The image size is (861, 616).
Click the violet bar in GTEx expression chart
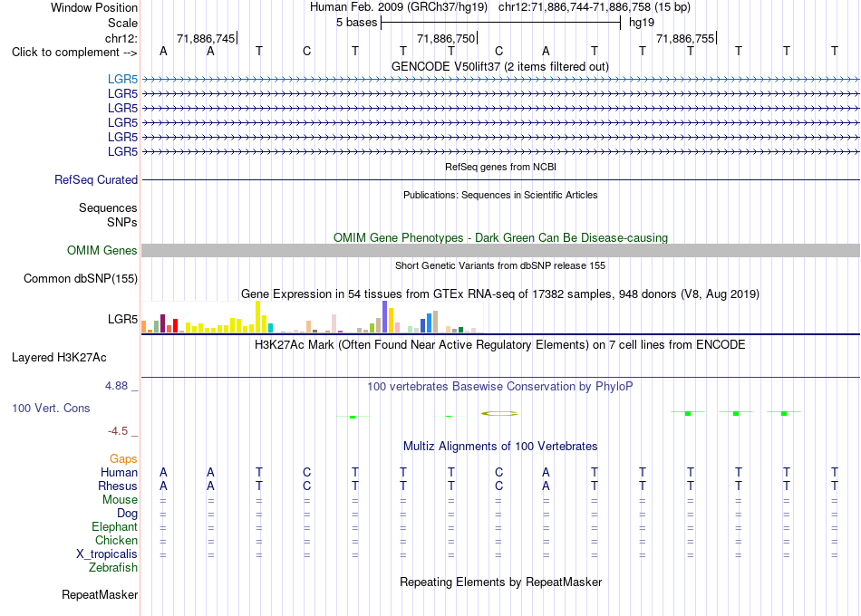click(385, 317)
